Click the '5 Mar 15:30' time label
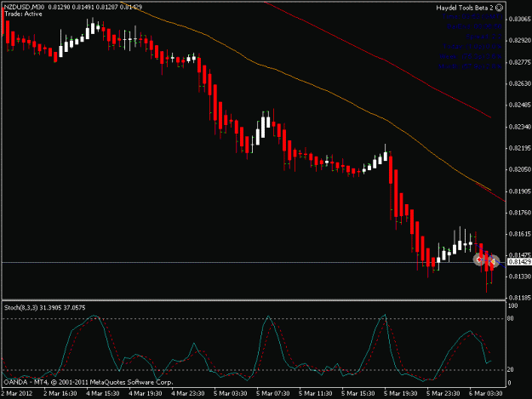Screen dimensions: 532x399 [358, 394]
